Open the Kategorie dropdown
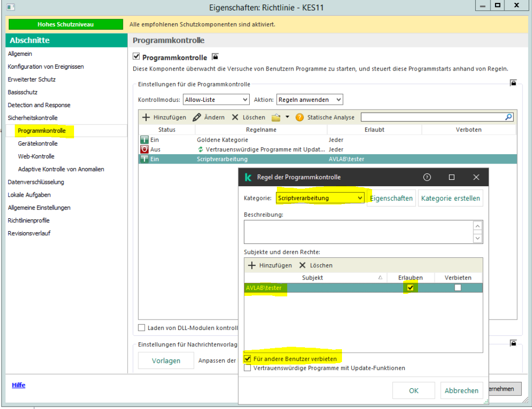This screenshot has width=532, height=409. click(x=320, y=198)
